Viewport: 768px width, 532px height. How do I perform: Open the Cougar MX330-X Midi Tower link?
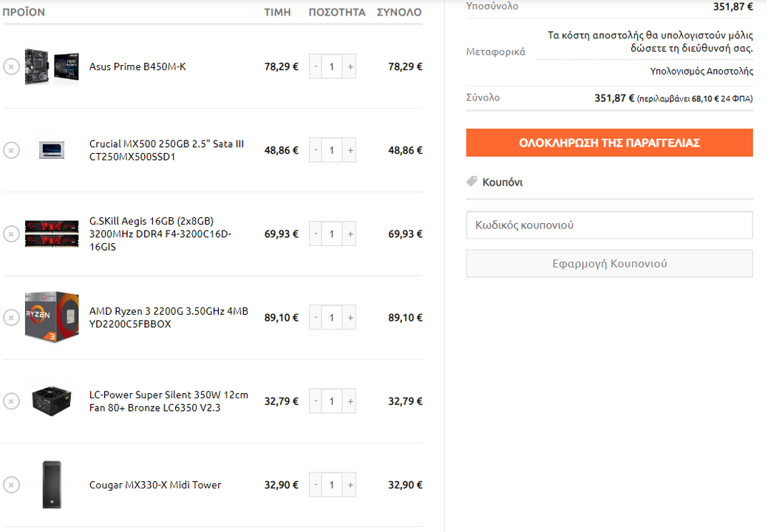pyautogui.click(x=155, y=485)
